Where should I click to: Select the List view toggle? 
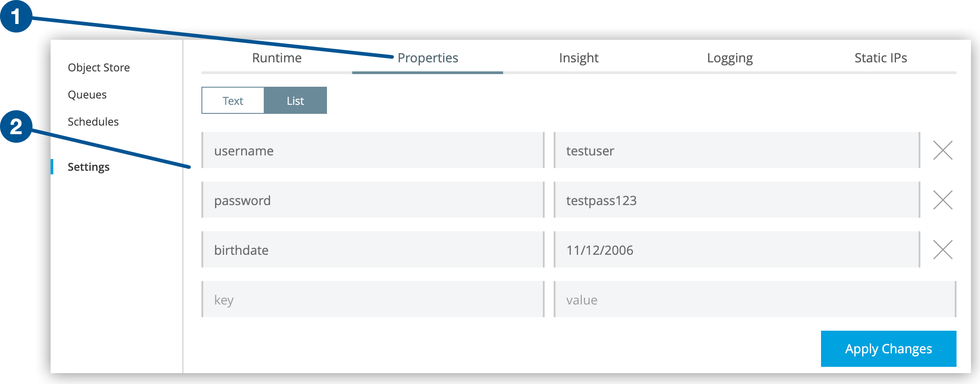[295, 101]
